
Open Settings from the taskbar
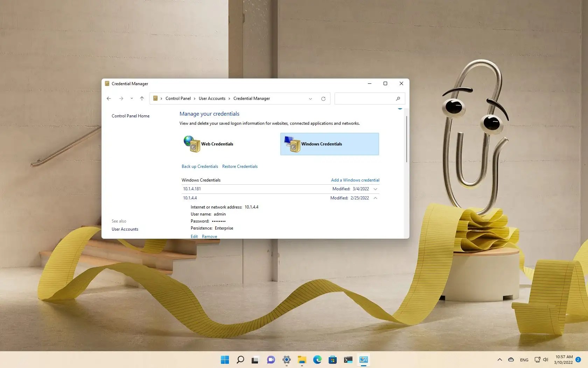click(286, 360)
